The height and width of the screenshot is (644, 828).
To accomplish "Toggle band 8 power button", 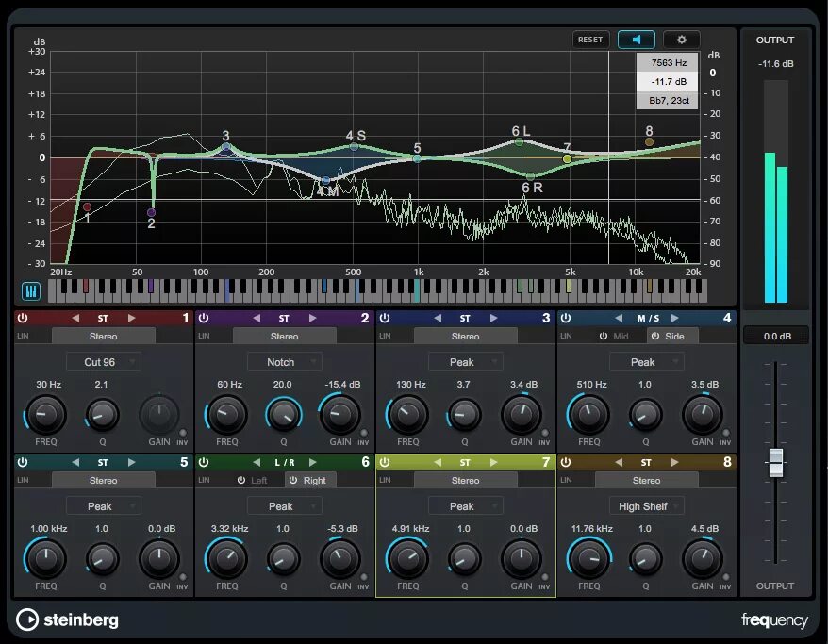I will 566,462.
